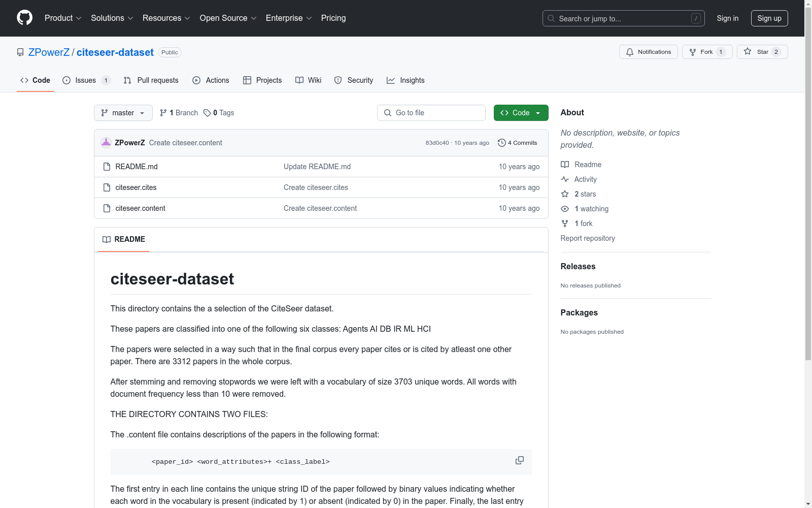Open commit message Create citeseer.cites in file list
This screenshot has width=812, height=508.
coord(316,187)
